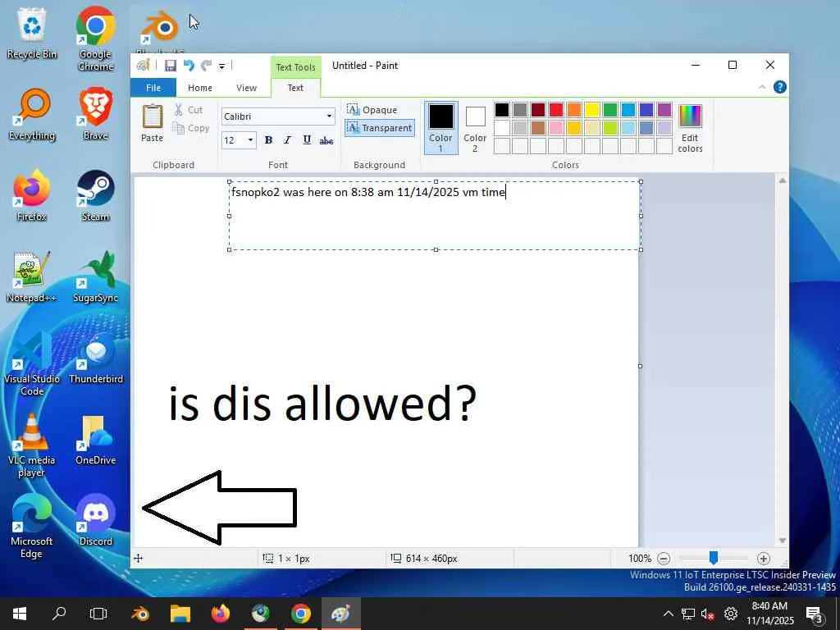
Task: Open Task View on the taskbar
Action: pos(98,614)
